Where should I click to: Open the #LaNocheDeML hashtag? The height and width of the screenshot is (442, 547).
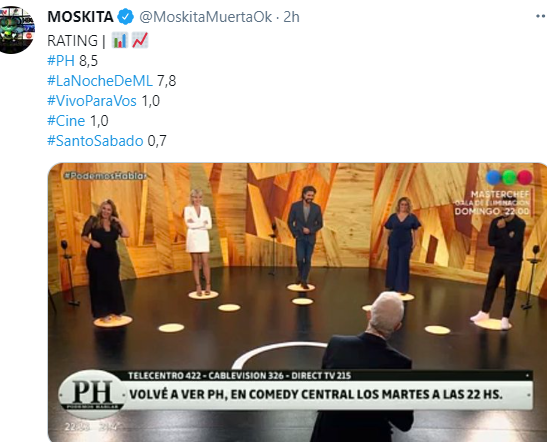(100, 81)
